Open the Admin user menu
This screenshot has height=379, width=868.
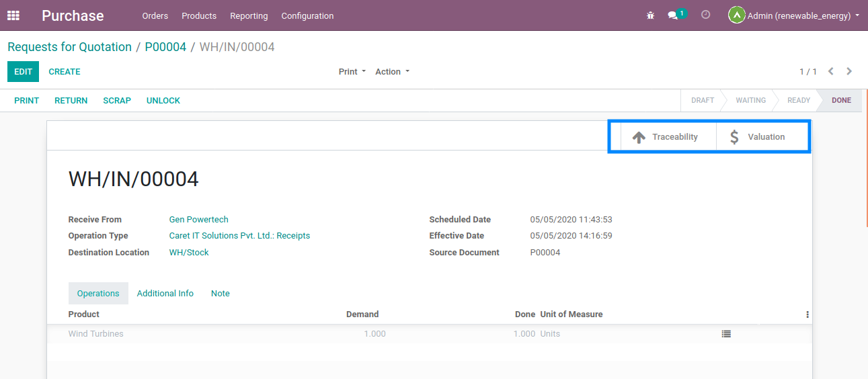tap(793, 15)
